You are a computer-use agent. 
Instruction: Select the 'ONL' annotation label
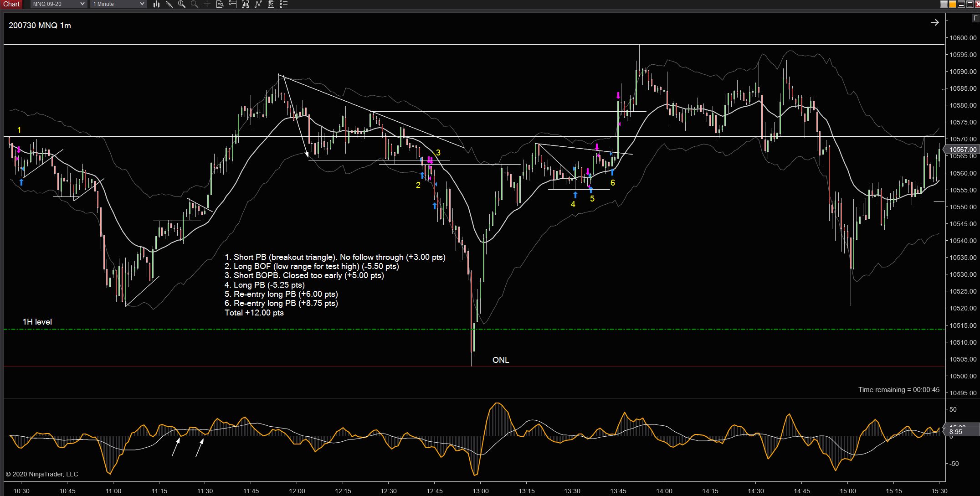501,360
